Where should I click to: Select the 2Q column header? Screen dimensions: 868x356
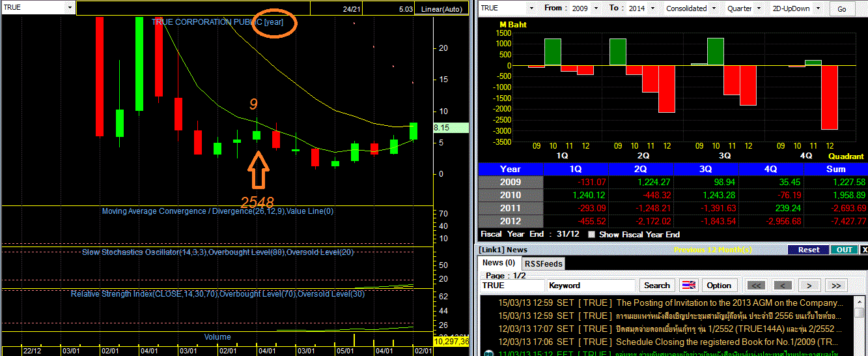(x=640, y=169)
